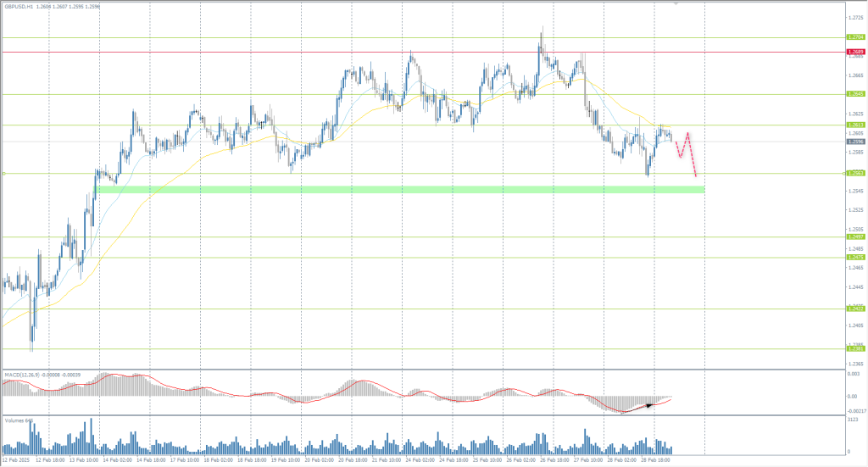Click the 12 Feb 2025 date on time axis
This screenshot has height=467, width=868.
point(16,461)
